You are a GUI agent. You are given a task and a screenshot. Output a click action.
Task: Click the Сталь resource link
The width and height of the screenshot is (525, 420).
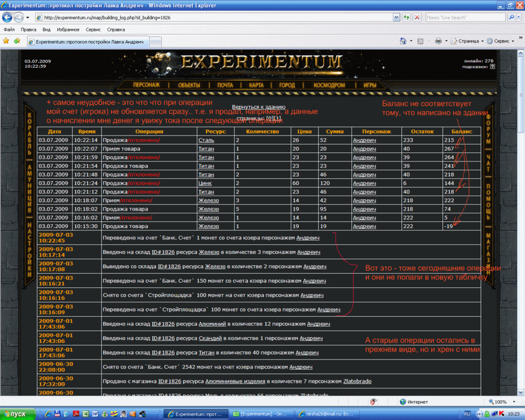point(206,140)
